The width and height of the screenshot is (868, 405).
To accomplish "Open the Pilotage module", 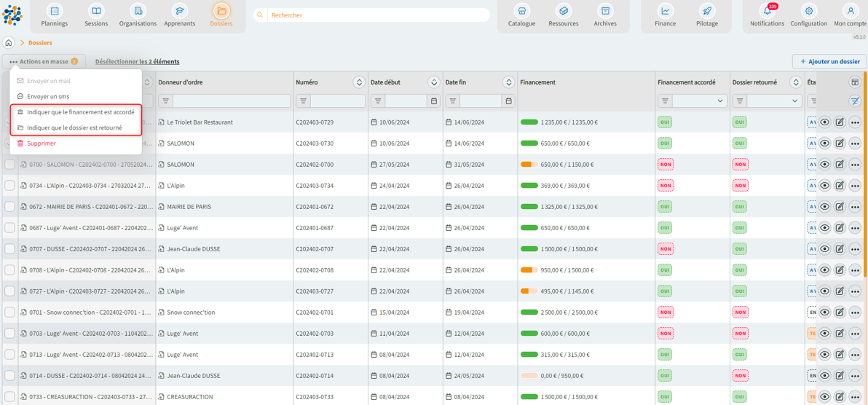I will tap(707, 16).
